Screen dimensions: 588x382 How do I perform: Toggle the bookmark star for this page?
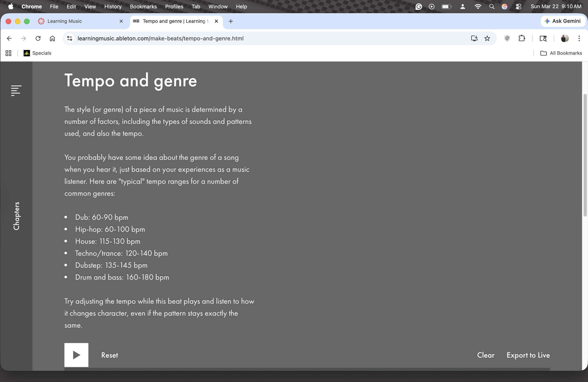tap(487, 39)
